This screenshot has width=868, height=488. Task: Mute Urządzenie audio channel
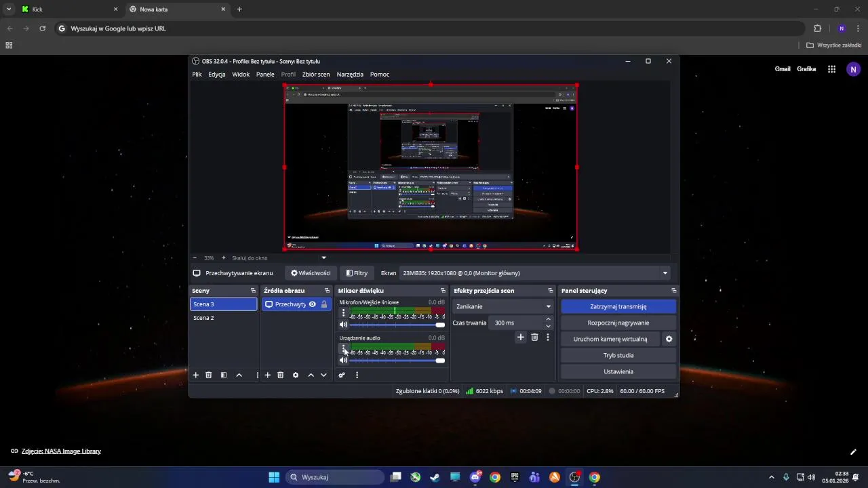(x=343, y=360)
